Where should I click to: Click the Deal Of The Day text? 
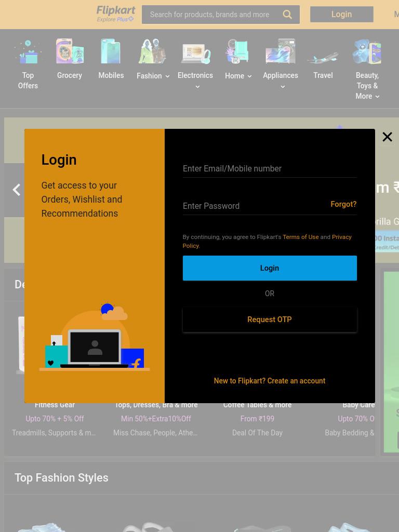point(257,433)
